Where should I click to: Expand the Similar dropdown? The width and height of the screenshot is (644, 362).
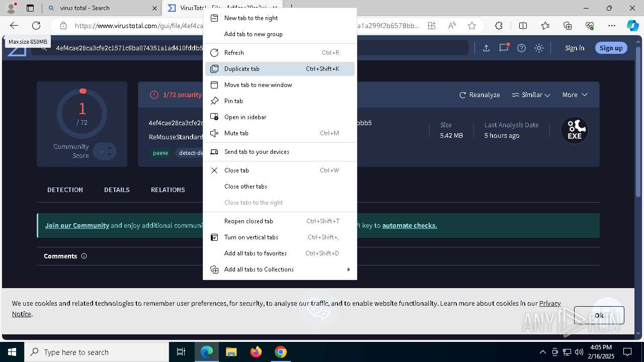[x=531, y=95]
